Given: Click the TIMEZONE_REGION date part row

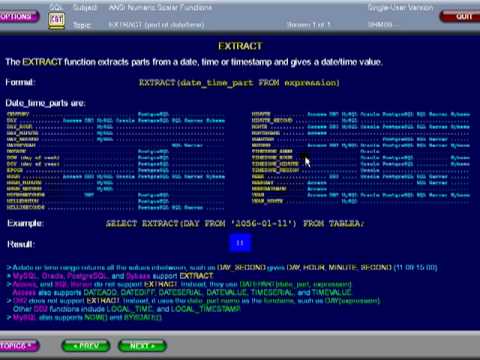Looking at the screenshot, I should click(x=361, y=170).
